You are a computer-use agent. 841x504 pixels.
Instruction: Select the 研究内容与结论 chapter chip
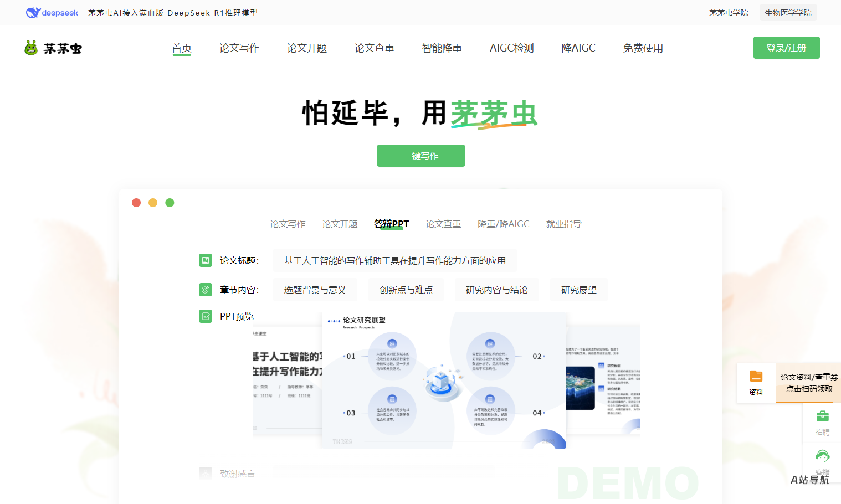pos(497,290)
